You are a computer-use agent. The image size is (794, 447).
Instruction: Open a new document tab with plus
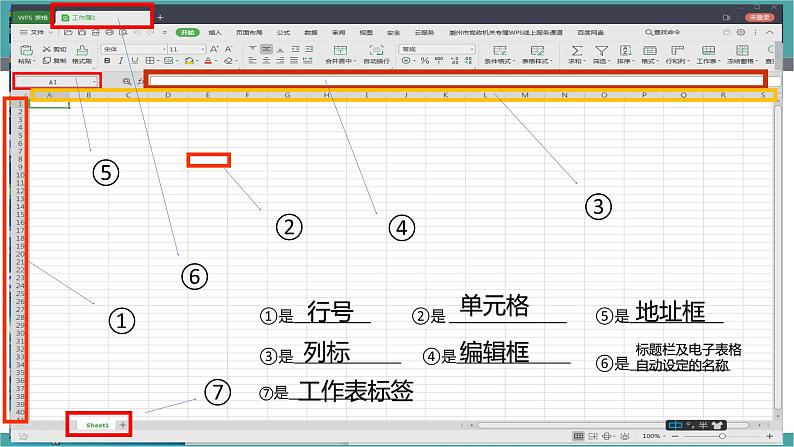(160, 17)
